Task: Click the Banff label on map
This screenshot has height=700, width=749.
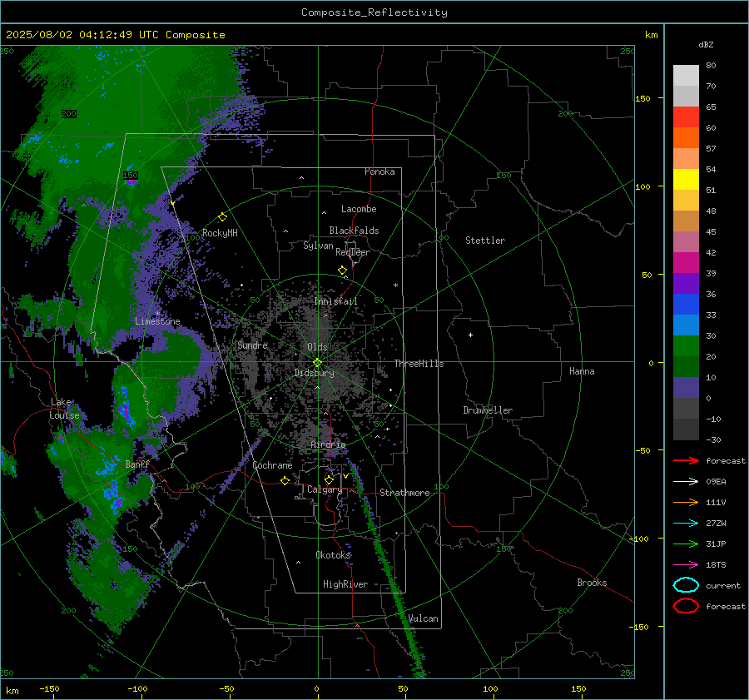Action: 137,464
